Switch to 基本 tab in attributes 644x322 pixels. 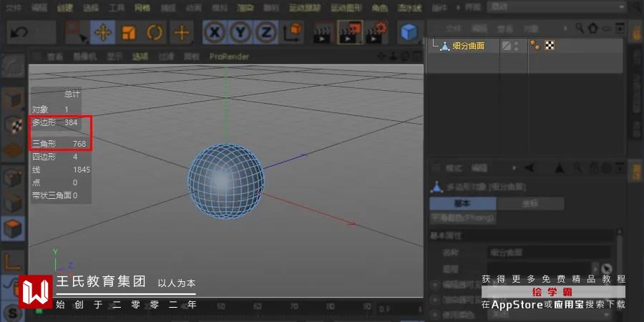(462, 204)
